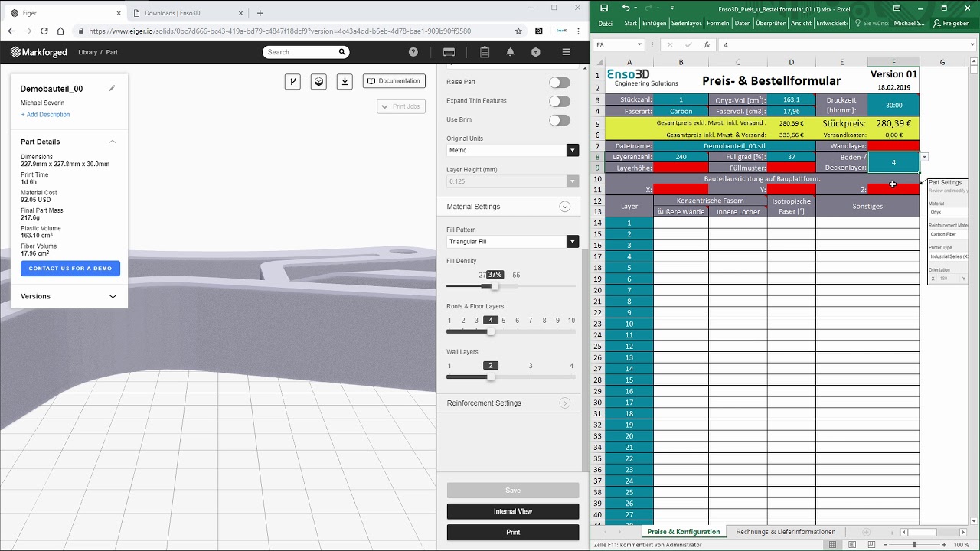Screen dimensions: 980x551
Task: Open the Original Units Metric dropdown
Action: pos(512,150)
